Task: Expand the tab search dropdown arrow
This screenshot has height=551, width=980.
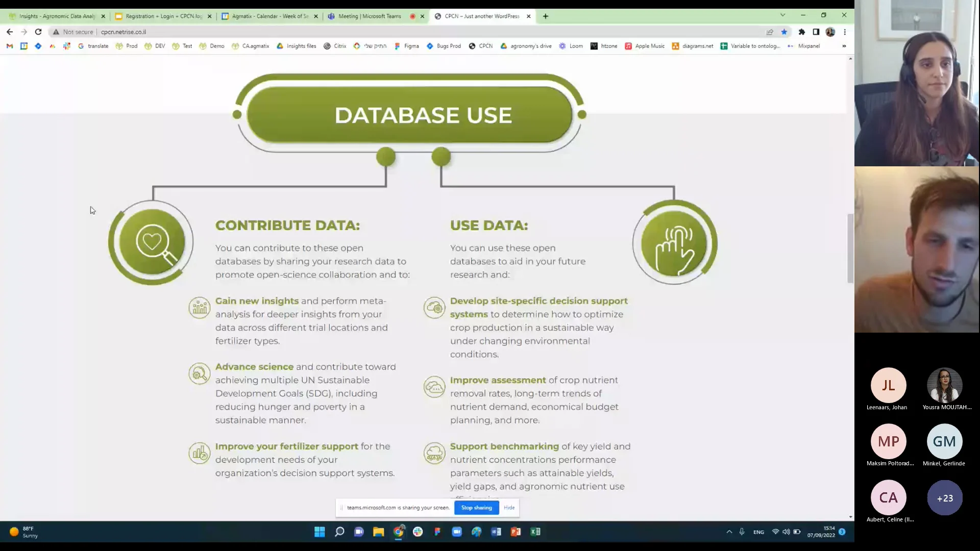Action: coord(782,16)
